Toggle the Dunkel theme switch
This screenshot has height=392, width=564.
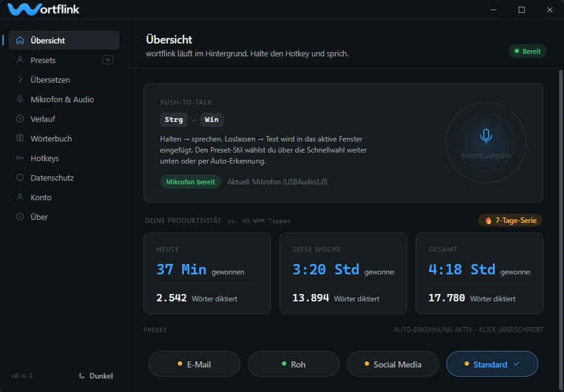96,375
